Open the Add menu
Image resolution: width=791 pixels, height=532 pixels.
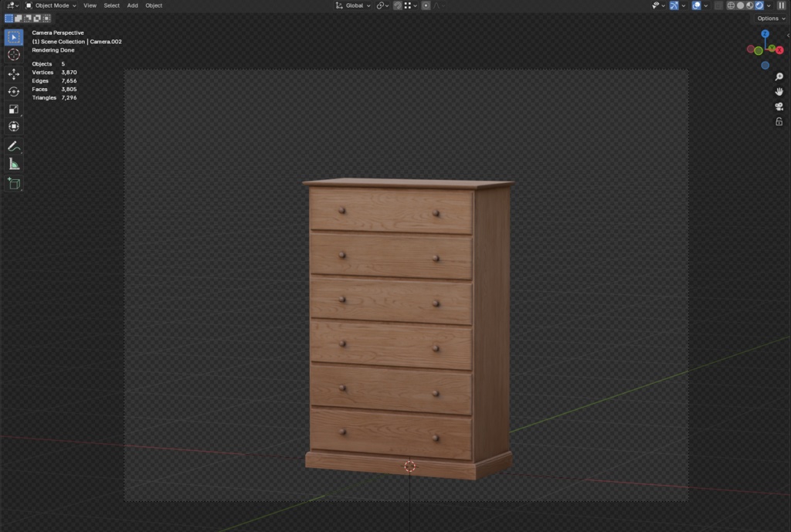[132, 5]
